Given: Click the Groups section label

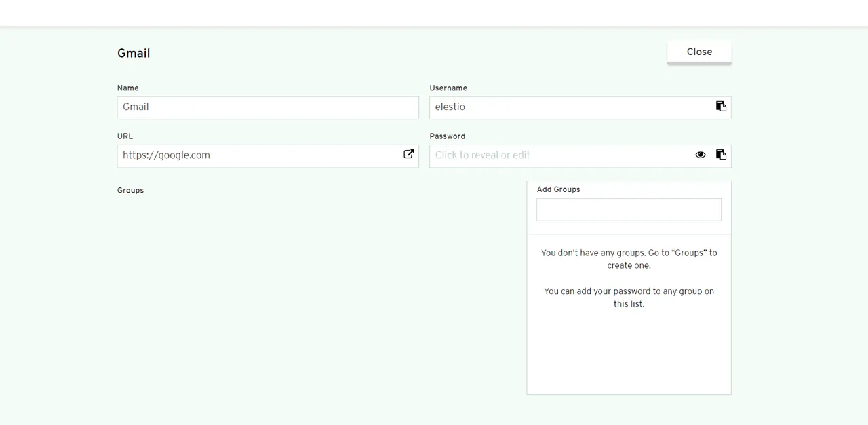Looking at the screenshot, I should pos(130,191).
